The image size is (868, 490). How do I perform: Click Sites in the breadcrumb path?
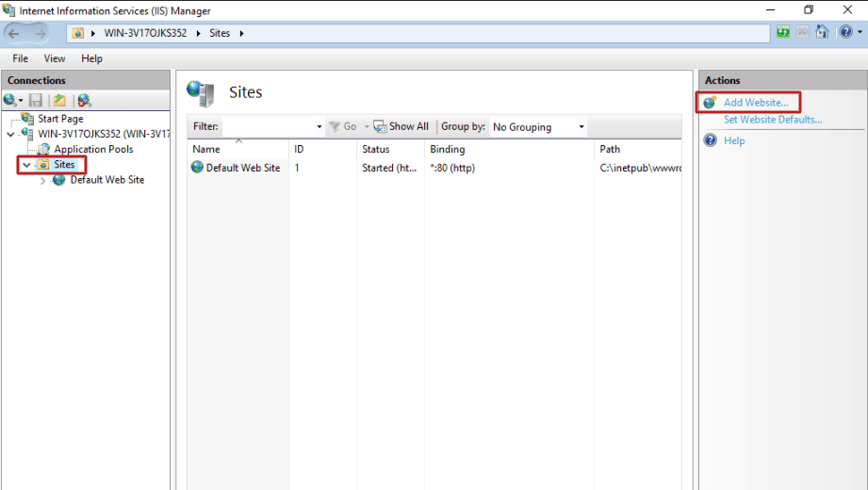click(x=220, y=33)
